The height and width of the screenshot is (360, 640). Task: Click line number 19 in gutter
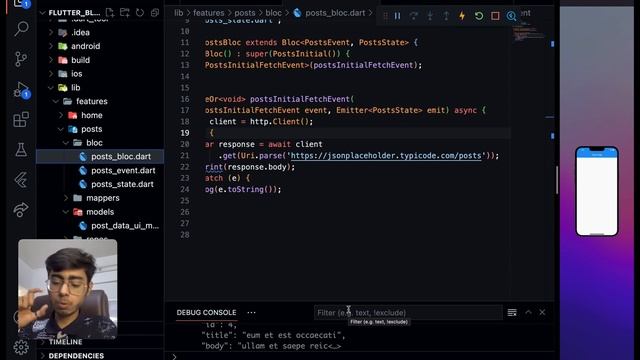[184, 133]
